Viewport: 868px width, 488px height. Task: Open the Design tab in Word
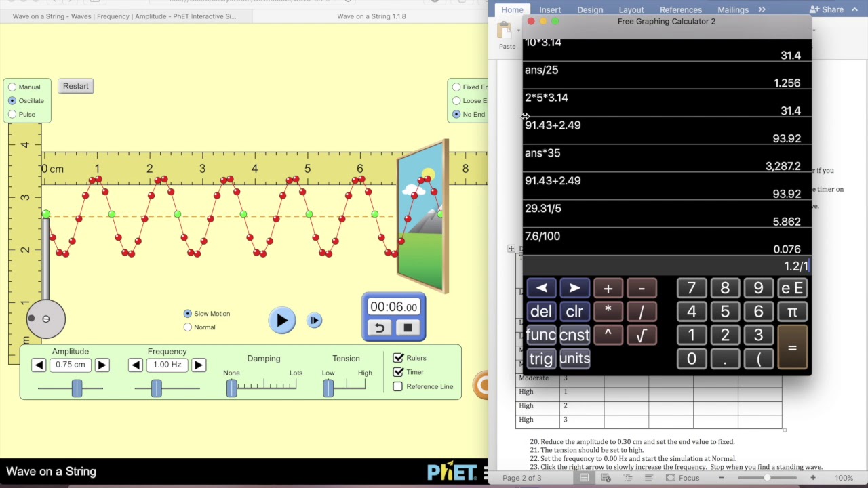click(590, 9)
